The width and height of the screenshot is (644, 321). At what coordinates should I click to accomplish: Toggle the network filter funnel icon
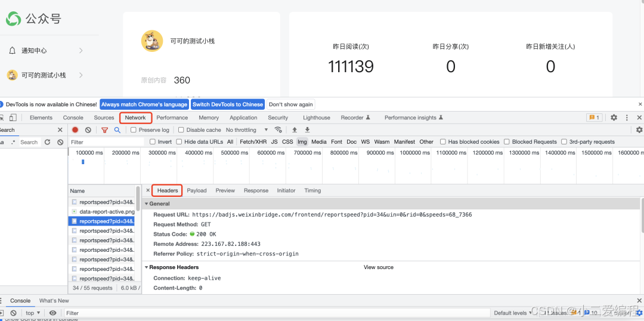pyautogui.click(x=105, y=130)
